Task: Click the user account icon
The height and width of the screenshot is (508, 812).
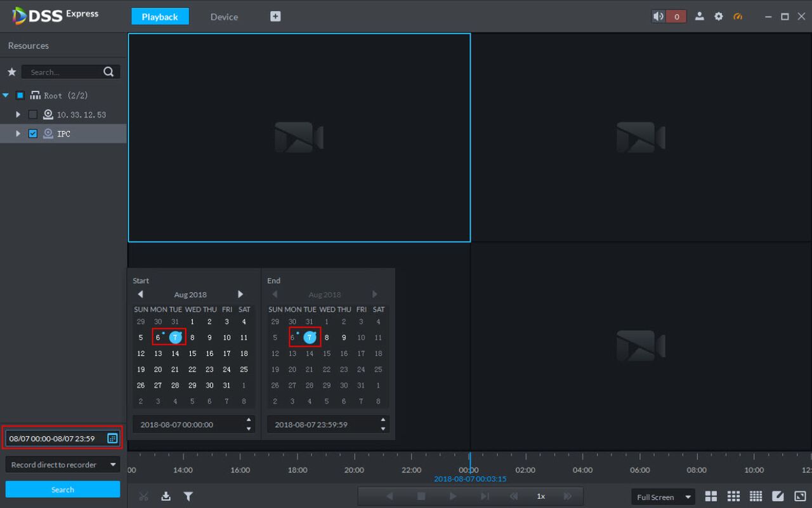Action: pos(699,17)
